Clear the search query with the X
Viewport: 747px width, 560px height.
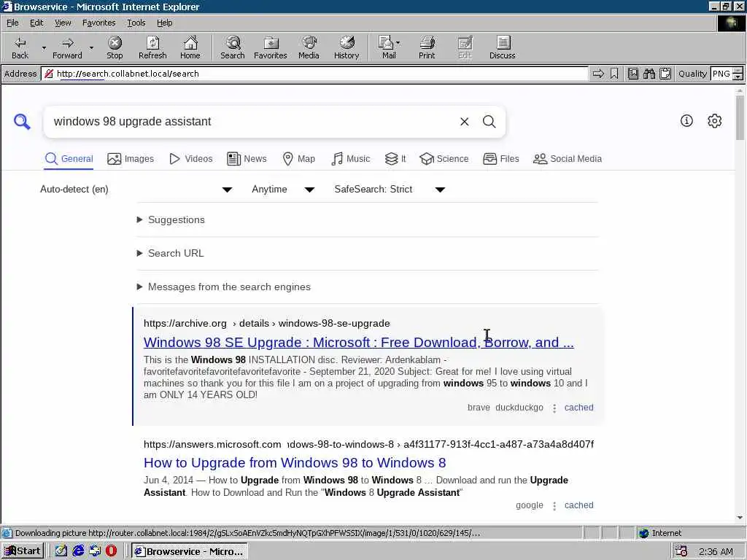(x=465, y=122)
